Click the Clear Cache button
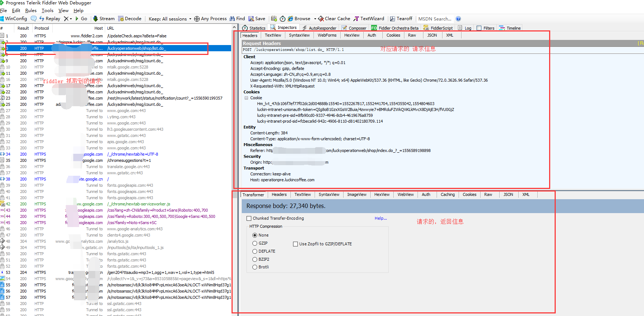 click(x=334, y=19)
